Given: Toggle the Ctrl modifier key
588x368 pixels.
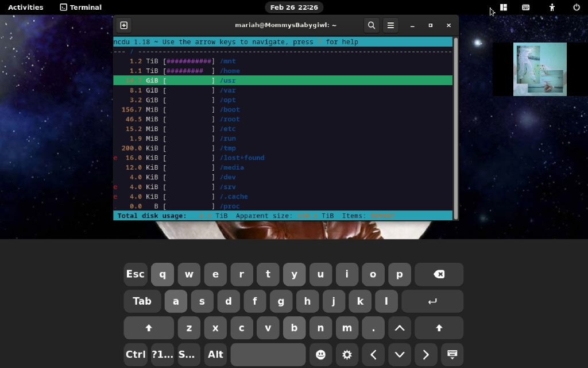Looking at the screenshot, I should coord(136,355).
